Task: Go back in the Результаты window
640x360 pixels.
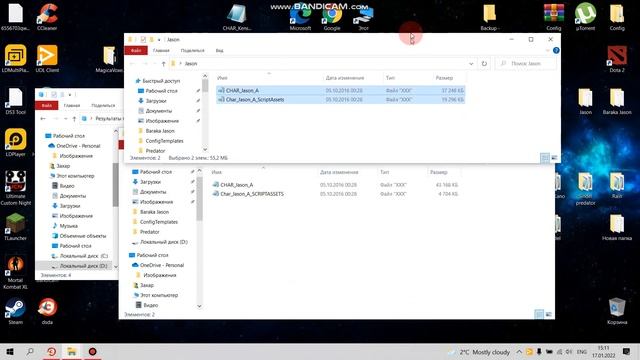Action: pyautogui.click(x=43, y=119)
